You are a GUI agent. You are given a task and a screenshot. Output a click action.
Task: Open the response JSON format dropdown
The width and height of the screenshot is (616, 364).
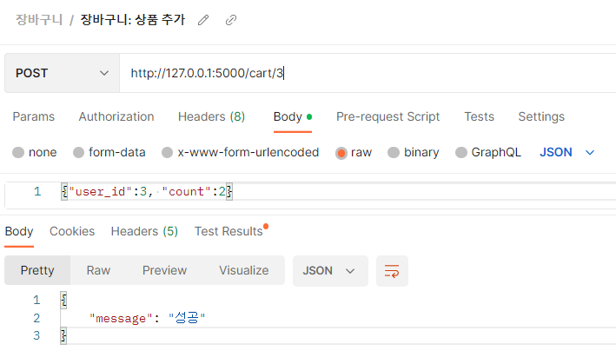click(330, 271)
